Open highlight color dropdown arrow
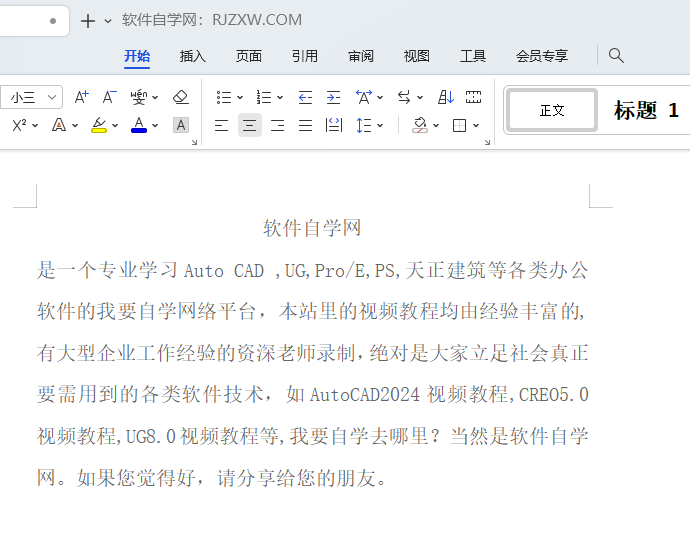The image size is (690, 549). [x=115, y=126]
